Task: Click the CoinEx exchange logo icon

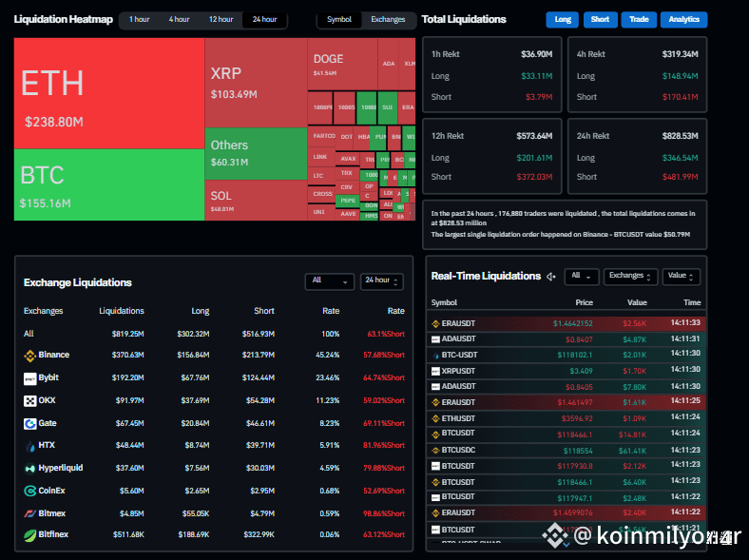Action: tap(30, 491)
